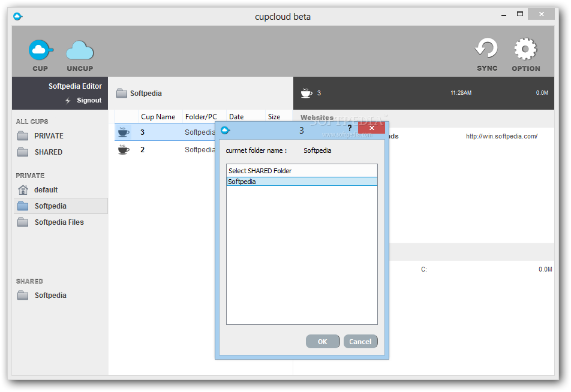Click the C: drive entry
This screenshot has width=571, height=392.
click(424, 269)
